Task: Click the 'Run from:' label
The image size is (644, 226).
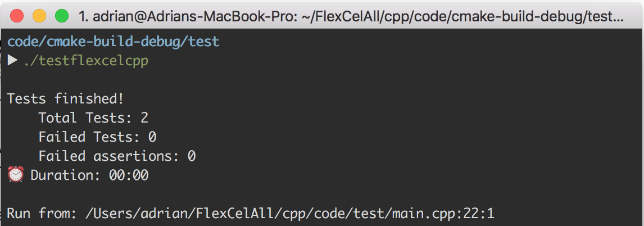Action: 42,214
